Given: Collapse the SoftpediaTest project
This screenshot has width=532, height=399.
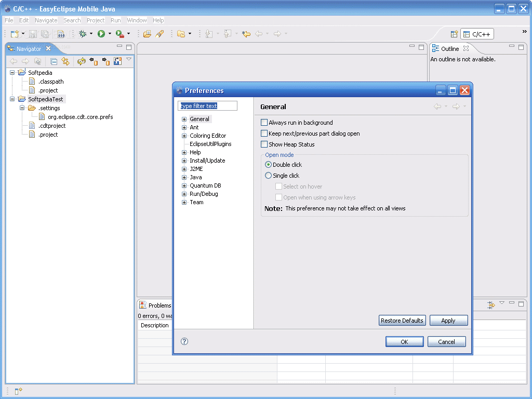Looking at the screenshot, I should (12, 99).
